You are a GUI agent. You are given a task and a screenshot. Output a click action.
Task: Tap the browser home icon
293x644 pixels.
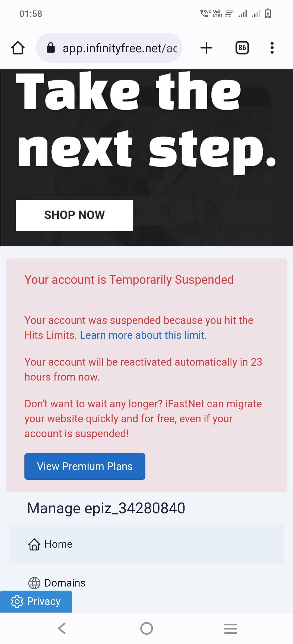(18, 48)
